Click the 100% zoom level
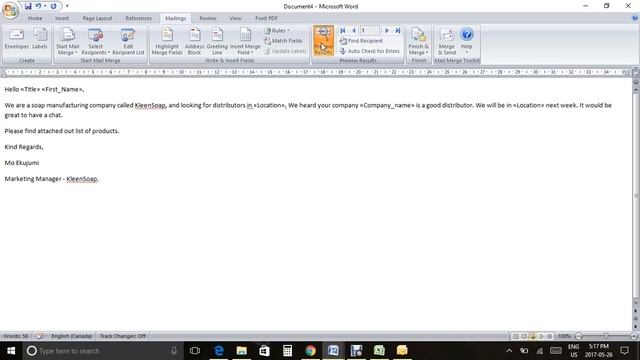 (x=564, y=336)
